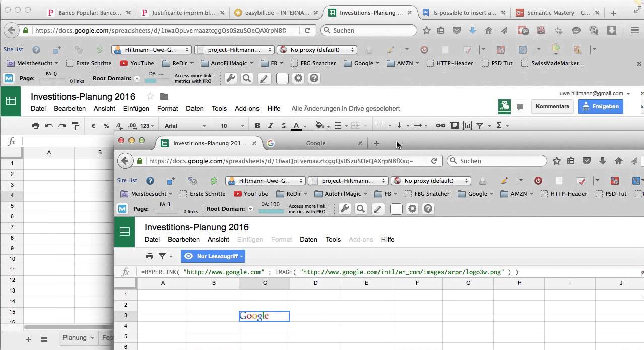Select the paint format tool
Viewport: 644px width, 350px height.
coord(76,126)
